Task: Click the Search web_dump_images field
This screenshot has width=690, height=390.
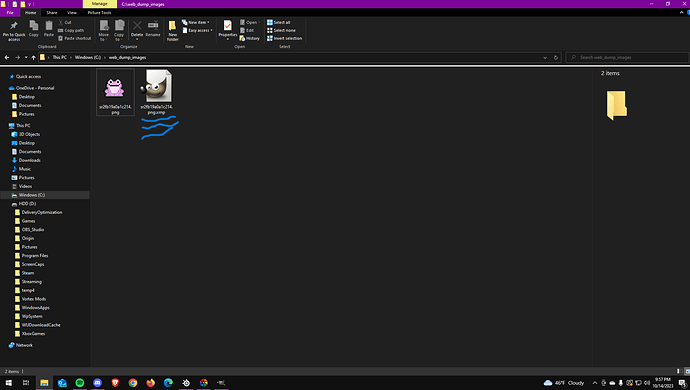Action: [627, 57]
